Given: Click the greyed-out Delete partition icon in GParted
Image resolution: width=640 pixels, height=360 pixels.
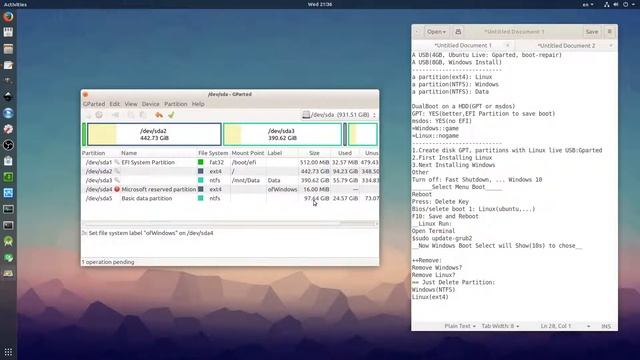Looking at the screenshot, I should 99,115.
